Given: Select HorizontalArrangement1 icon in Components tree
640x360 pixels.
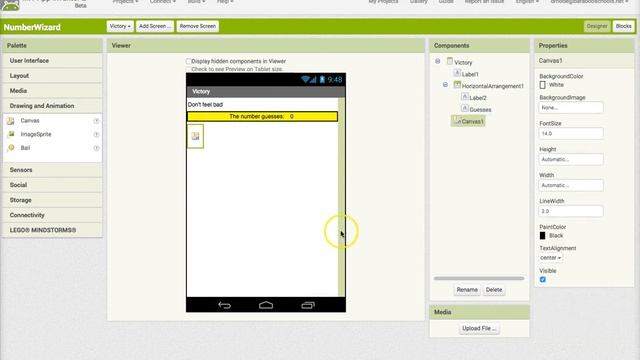Looking at the screenshot, I should (457, 85).
